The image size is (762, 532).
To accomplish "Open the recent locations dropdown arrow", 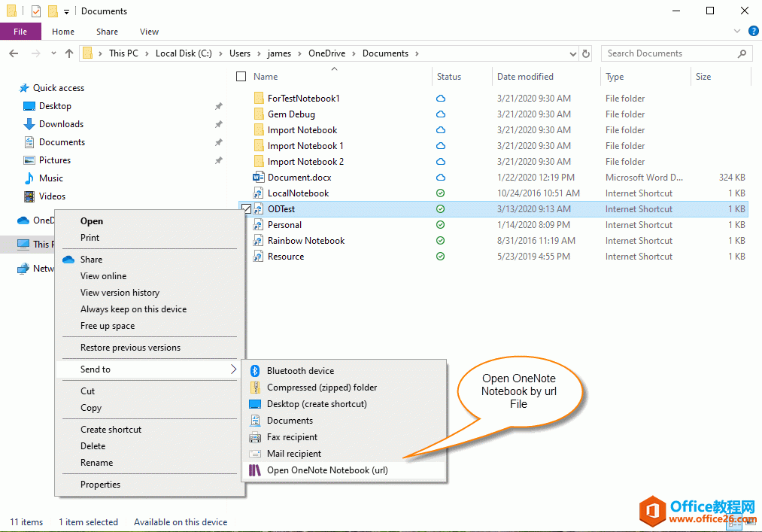I will click(x=53, y=53).
